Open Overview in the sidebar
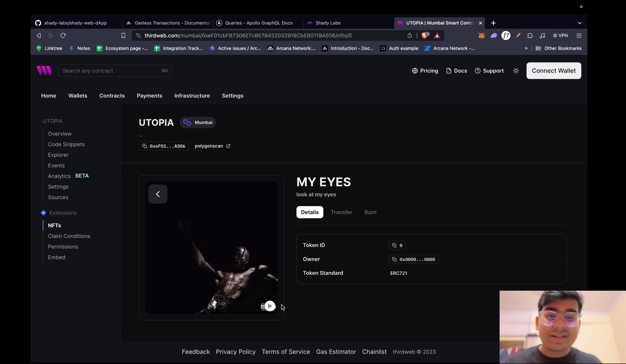 tap(60, 134)
